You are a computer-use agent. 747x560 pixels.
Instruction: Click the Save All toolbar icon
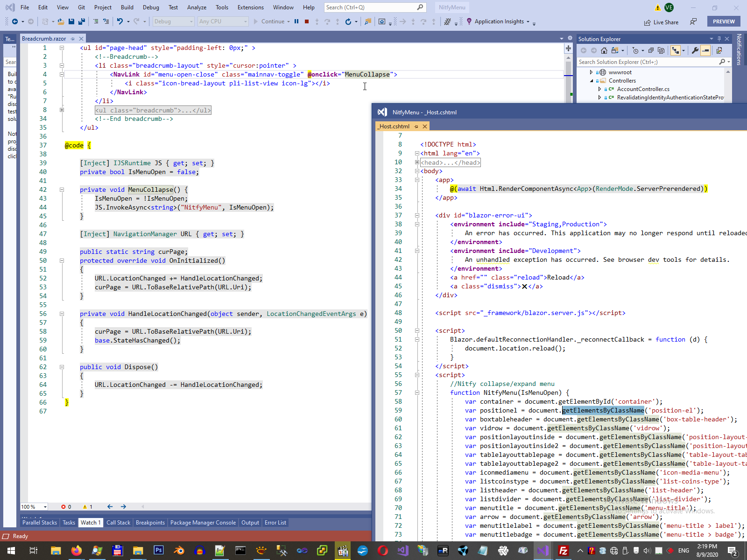coord(82,21)
